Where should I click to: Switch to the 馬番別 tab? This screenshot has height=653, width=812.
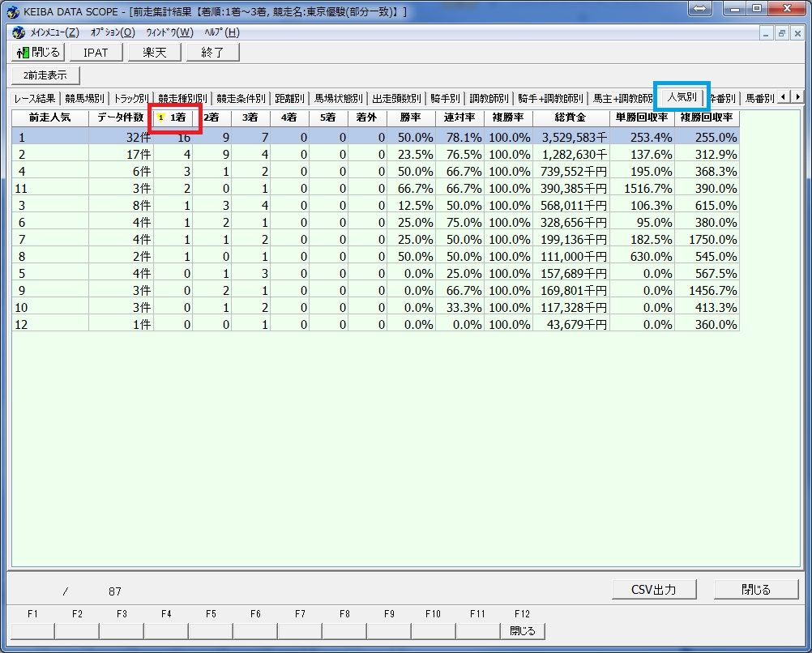pos(759,98)
